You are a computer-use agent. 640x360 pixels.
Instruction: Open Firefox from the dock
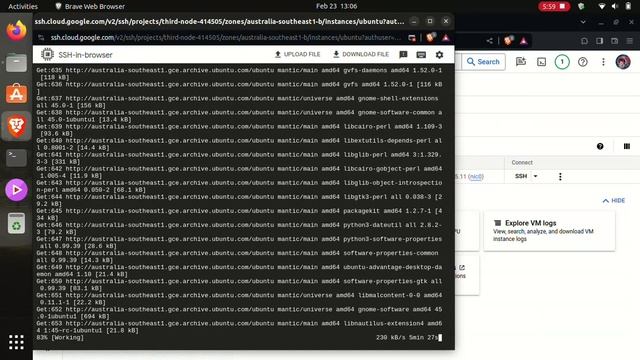tap(16, 31)
